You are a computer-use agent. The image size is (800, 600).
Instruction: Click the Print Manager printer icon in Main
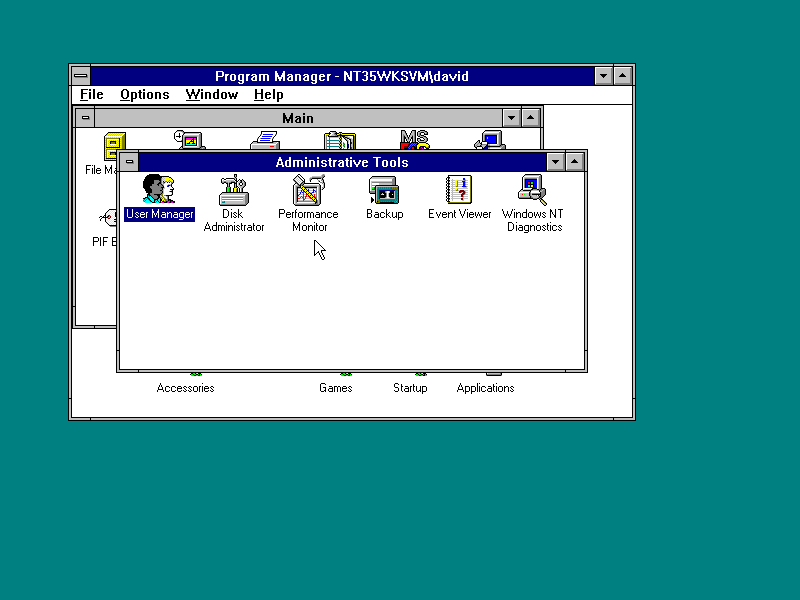pos(265,140)
